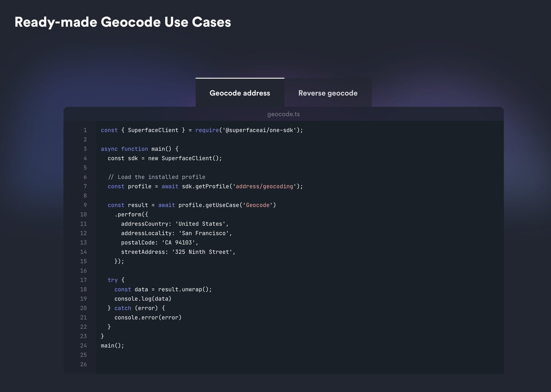
Task: Switch to the Geocode address tab
Action: point(240,93)
